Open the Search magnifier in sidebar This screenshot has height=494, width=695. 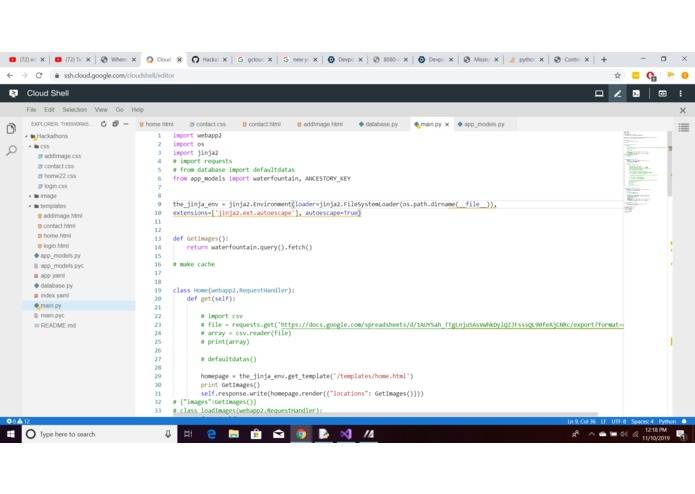(12, 151)
